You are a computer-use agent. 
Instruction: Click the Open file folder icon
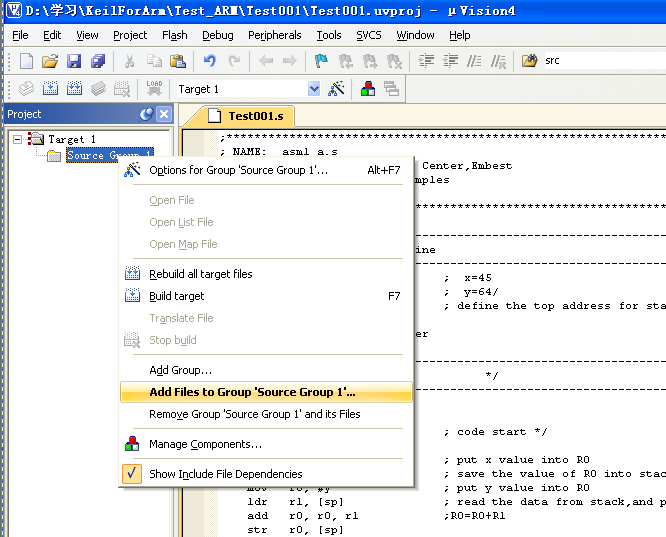click(50, 62)
